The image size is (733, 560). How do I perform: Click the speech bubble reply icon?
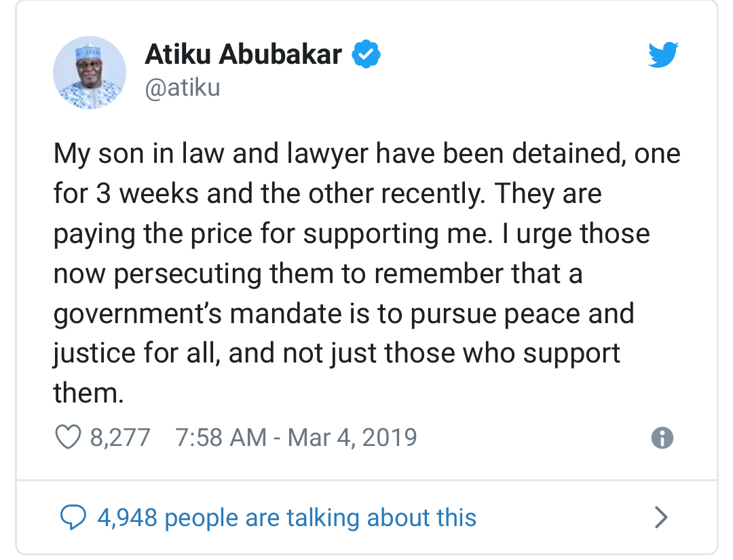click(73, 518)
